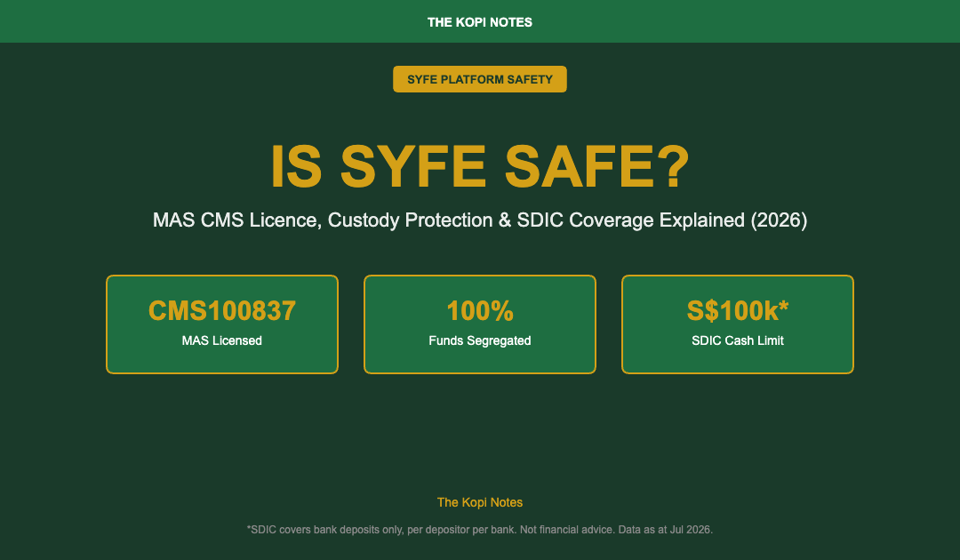Click the SYFE PLATFORM SAFETY badge
The image size is (960, 560).
tap(479, 79)
